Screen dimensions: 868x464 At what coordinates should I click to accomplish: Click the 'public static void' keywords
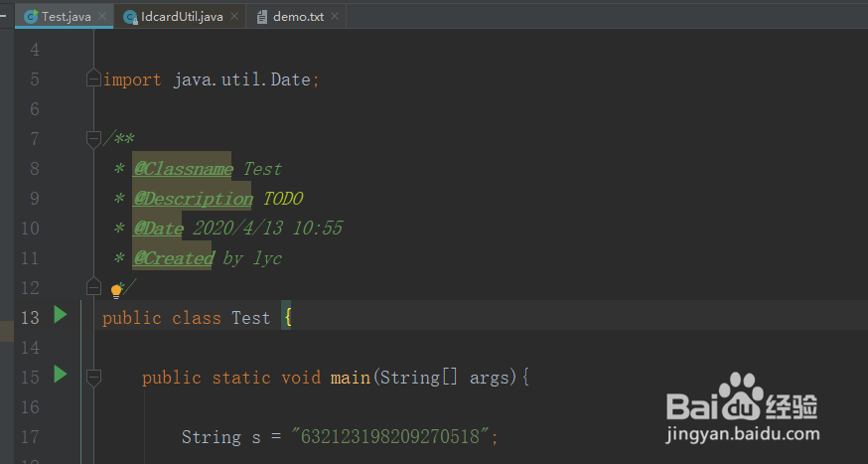[231, 378]
